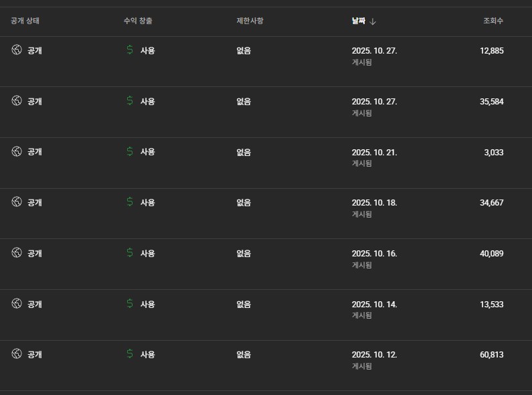The image size is (532, 395).
Task: Click dollar icon in 3,033 views row
Action: [129, 151]
